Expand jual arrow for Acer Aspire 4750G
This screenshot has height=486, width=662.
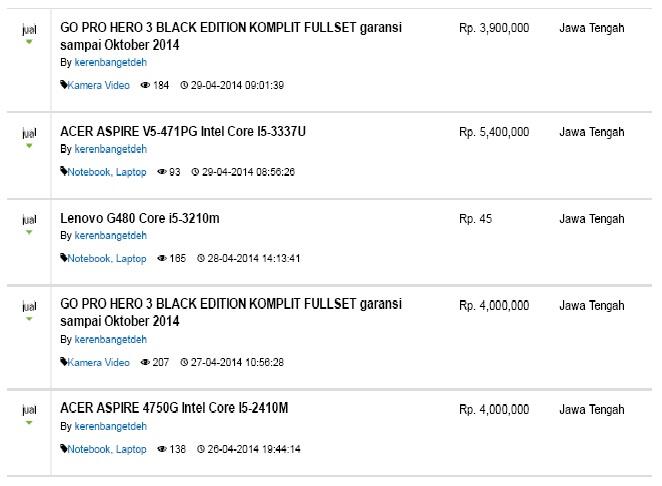(29, 422)
